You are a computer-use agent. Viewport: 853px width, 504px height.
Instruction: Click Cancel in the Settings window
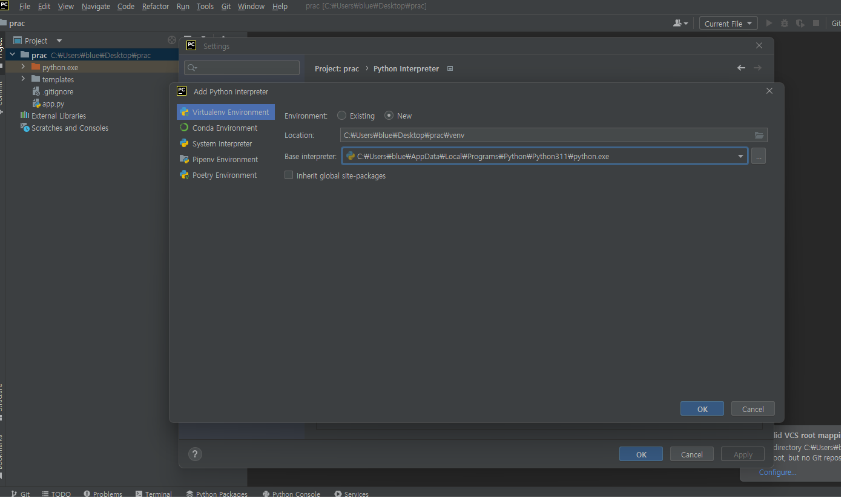[x=692, y=454]
